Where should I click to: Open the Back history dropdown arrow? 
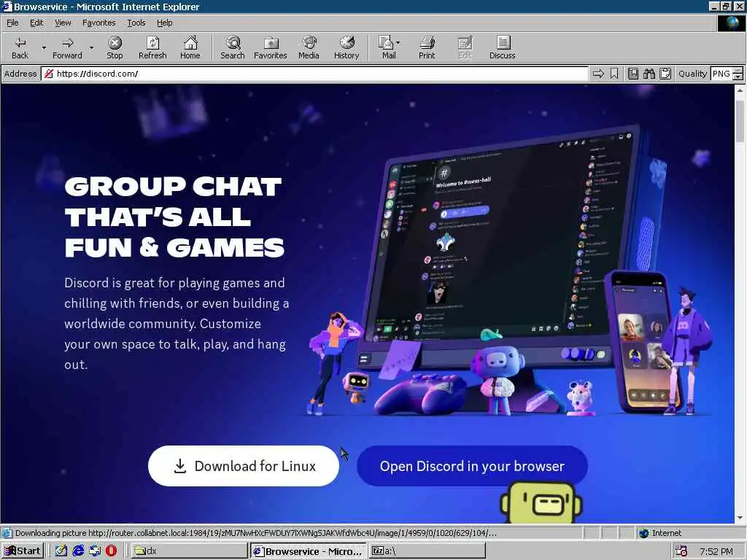[44, 47]
